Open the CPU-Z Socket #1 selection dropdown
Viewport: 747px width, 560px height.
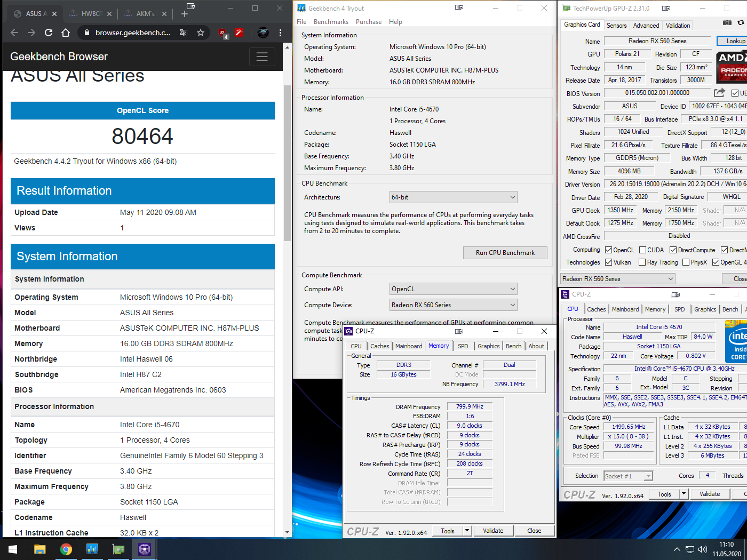[x=628, y=476]
